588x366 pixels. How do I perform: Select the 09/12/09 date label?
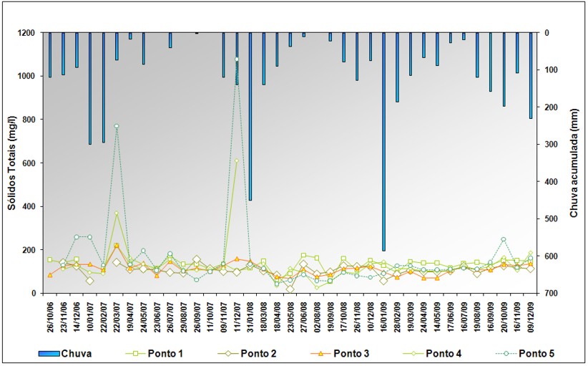click(x=531, y=316)
